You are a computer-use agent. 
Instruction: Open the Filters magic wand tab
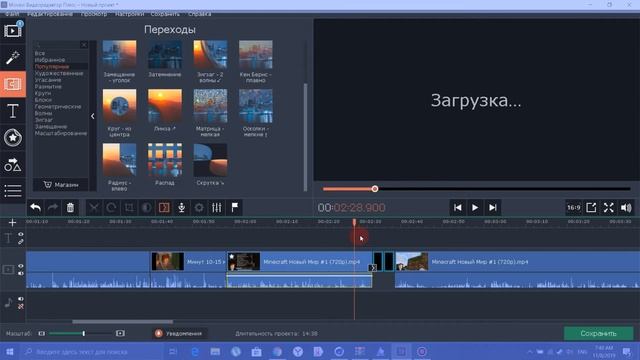pyautogui.click(x=13, y=58)
